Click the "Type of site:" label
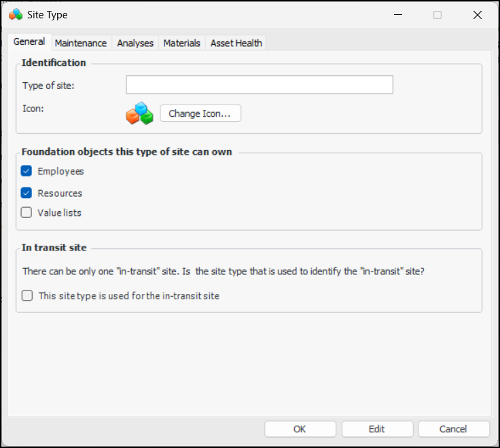 tap(48, 86)
